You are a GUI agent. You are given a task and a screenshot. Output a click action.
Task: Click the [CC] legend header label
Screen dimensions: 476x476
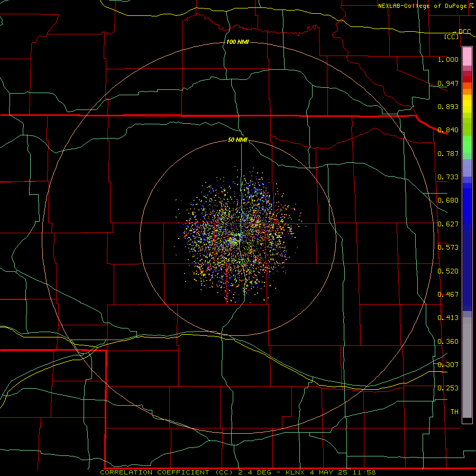pyautogui.click(x=452, y=36)
